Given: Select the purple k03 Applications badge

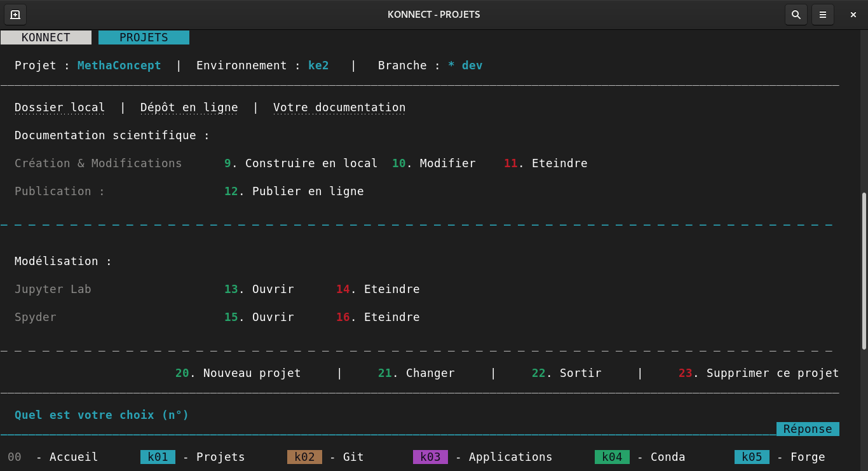Looking at the screenshot, I should click(430, 457).
